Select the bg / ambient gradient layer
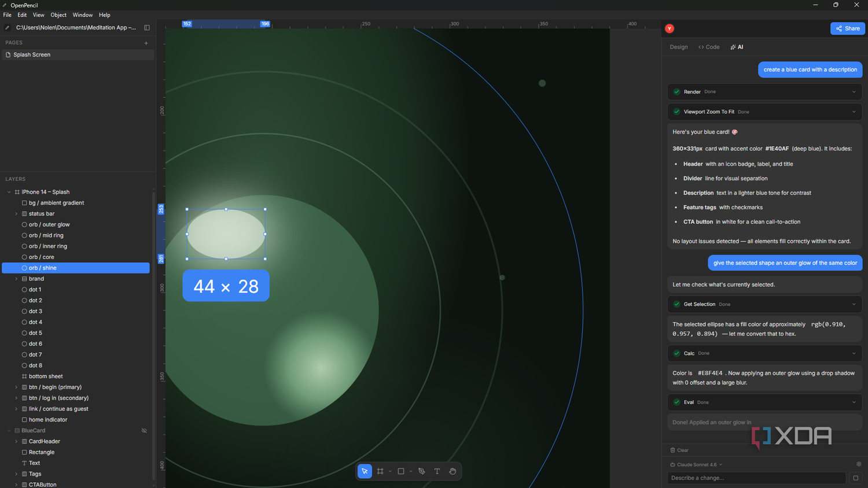Screen dimensions: 868x488 [76, 203]
